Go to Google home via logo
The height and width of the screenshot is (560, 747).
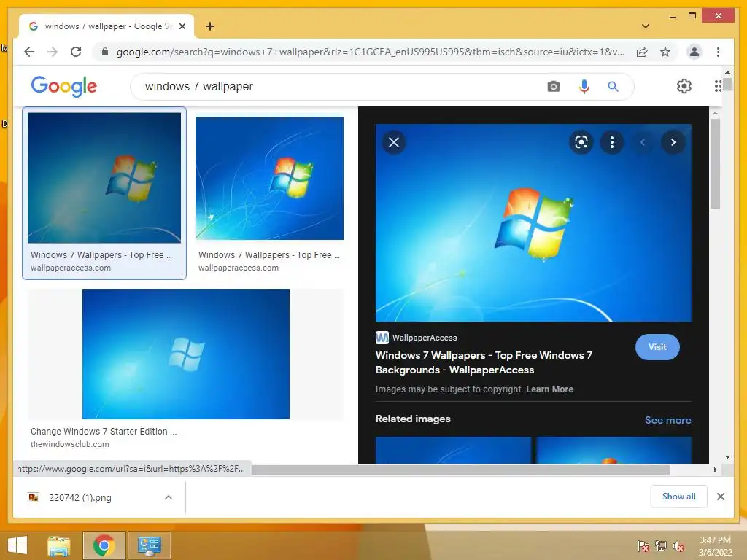(x=64, y=86)
